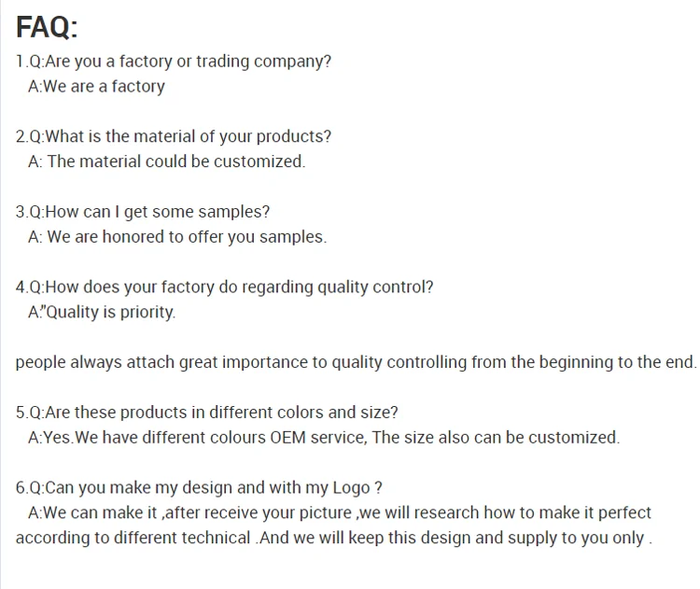Screen dimensions: 700x589
Task: Click 'The material could be customized' answer
Action: click(167, 161)
